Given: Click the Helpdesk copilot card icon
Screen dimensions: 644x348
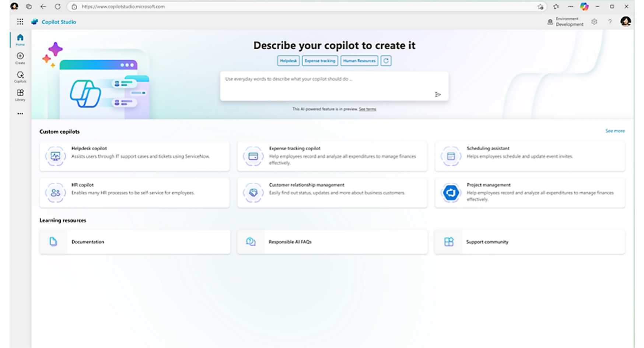Looking at the screenshot, I should click(x=55, y=156).
